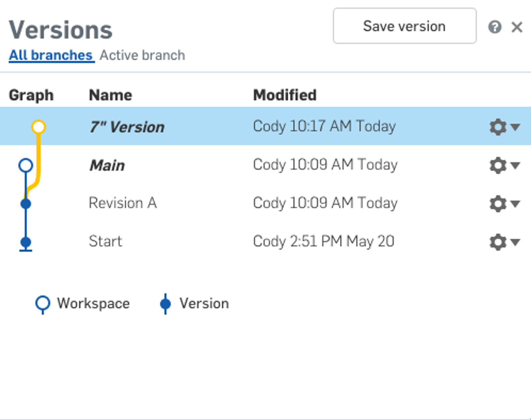Click the Main workspace graph node

(x=26, y=165)
